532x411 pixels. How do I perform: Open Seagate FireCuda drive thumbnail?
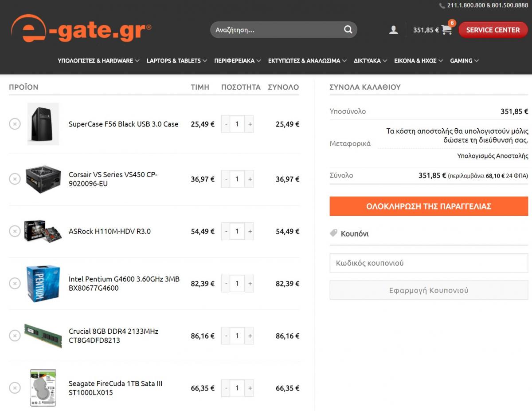coord(43,388)
